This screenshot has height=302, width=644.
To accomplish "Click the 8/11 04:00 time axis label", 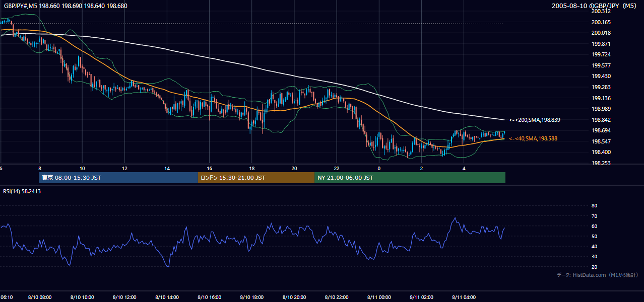I will click(464, 297).
